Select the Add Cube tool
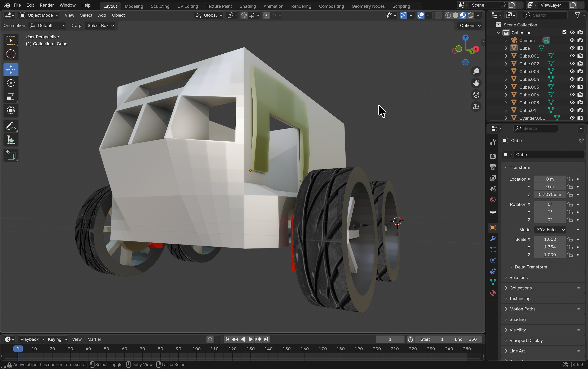The height and width of the screenshot is (369, 588). tap(11, 156)
